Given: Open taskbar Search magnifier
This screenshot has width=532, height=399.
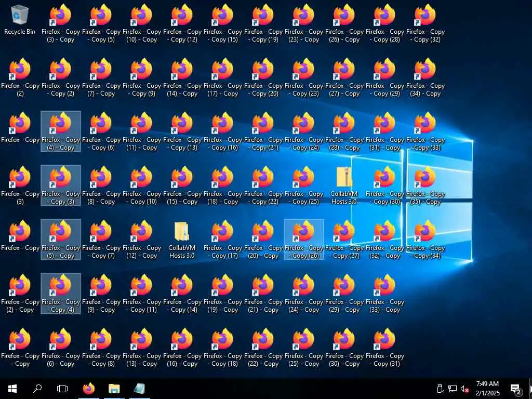Looking at the screenshot, I should coord(37,389).
